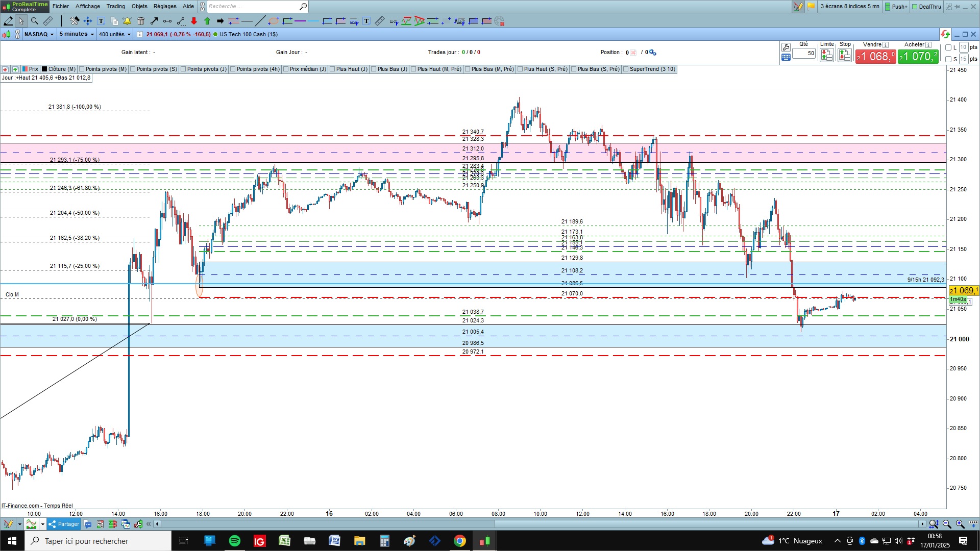Select the red down arrow tool

(x=194, y=21)
